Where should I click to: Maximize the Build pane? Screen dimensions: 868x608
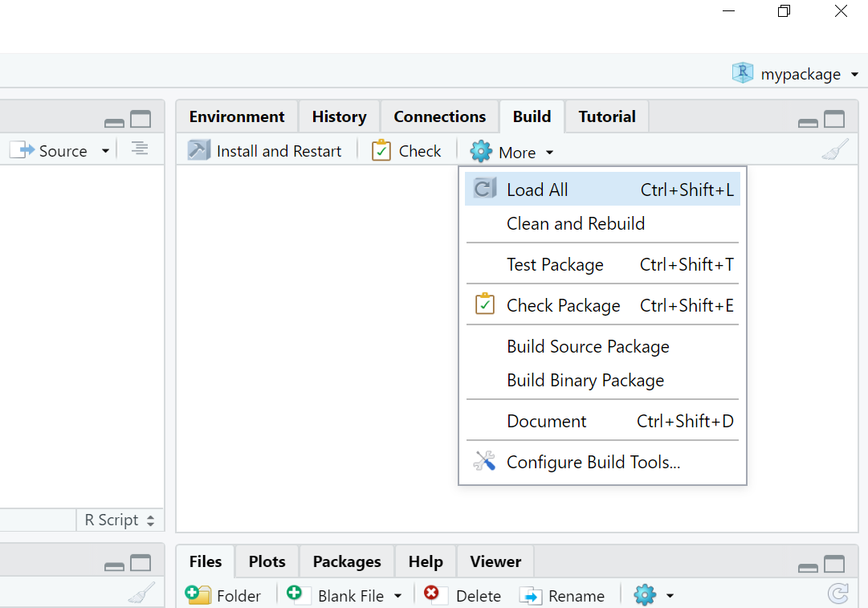tap(834, 120)
